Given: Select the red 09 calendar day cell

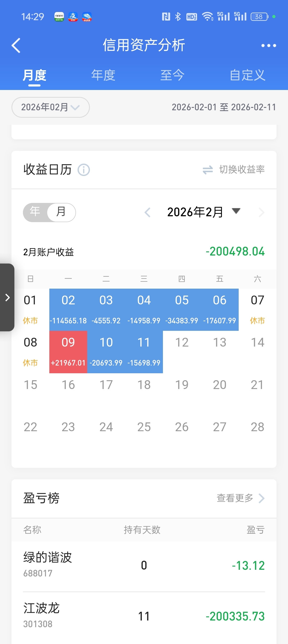Looking at the screenshot, I should [68, 352].
